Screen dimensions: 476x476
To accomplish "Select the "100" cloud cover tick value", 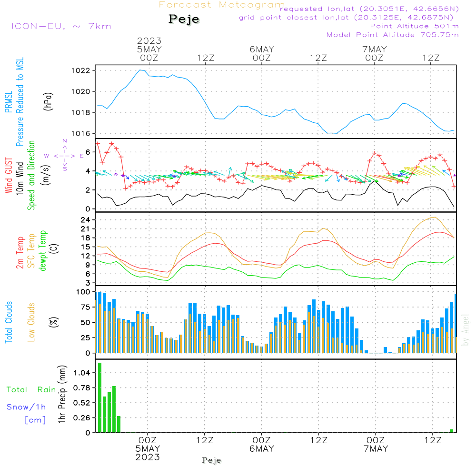I will [x=83, y=292].
